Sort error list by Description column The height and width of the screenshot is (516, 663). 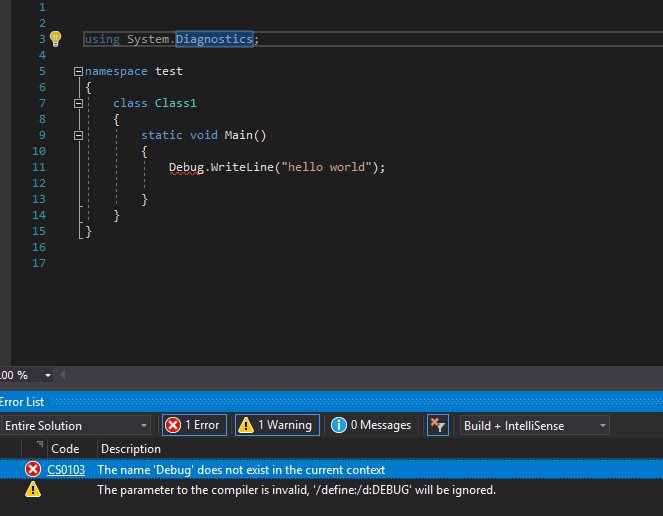coord(131,449)
